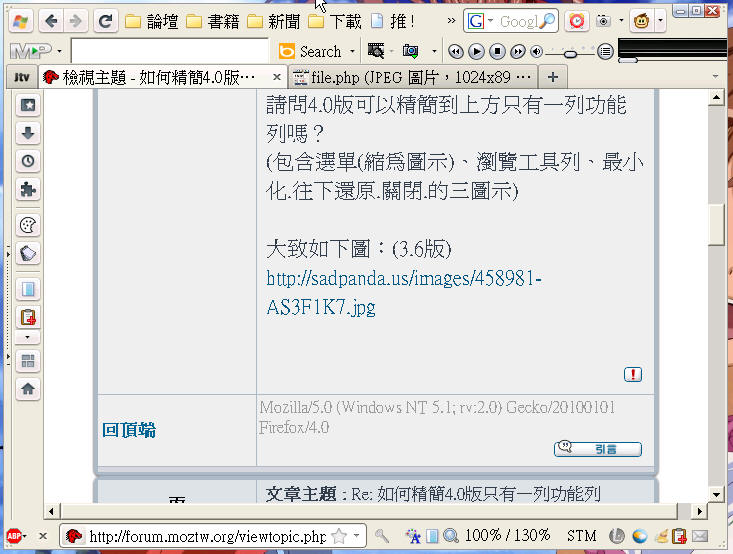The width and height of the screenshot is (733, 554).
Task: Click the search magnifier button
Action: [x=547, y=21]
